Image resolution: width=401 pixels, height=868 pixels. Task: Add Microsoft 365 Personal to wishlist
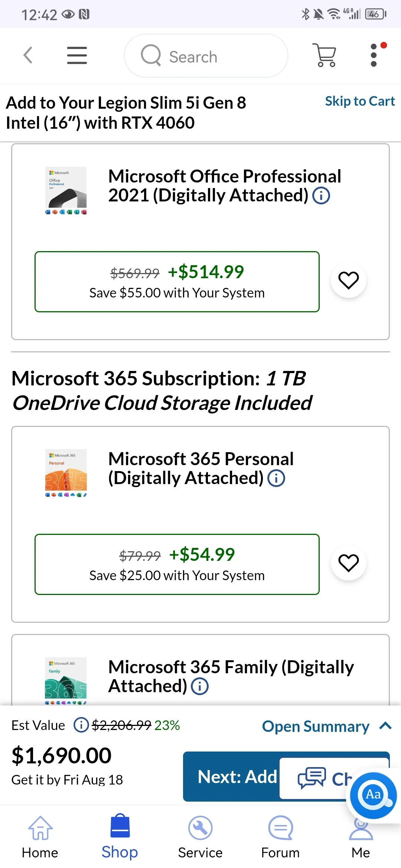pyautogui.click(x=348, y=563)
